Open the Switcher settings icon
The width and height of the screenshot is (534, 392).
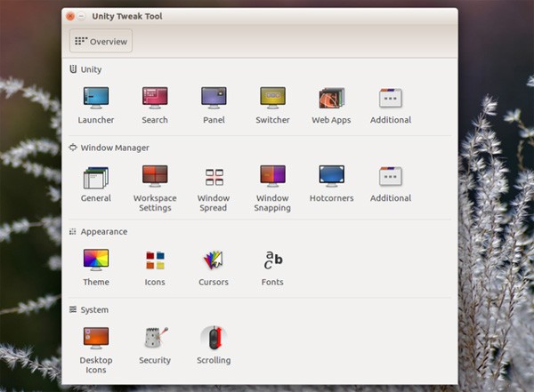coord(273,98)
